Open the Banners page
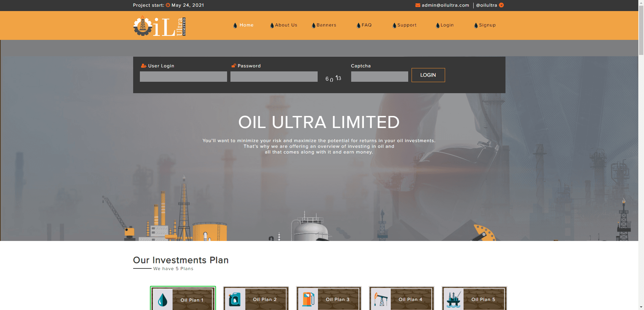644x310 pixels. [x=326, y=25]
